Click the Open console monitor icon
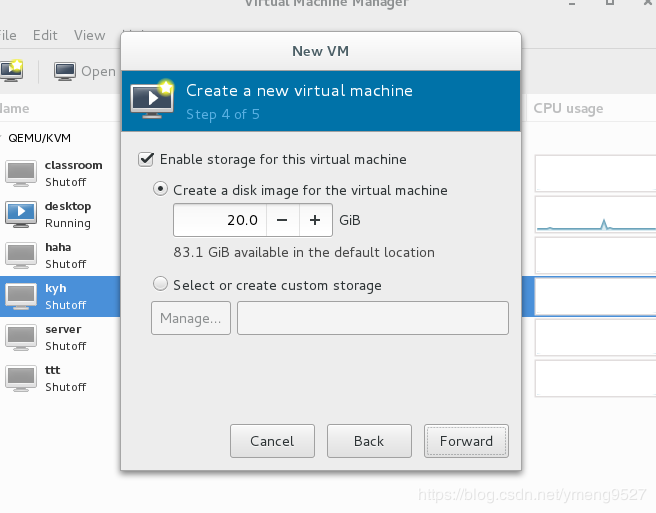 [65, 71]
